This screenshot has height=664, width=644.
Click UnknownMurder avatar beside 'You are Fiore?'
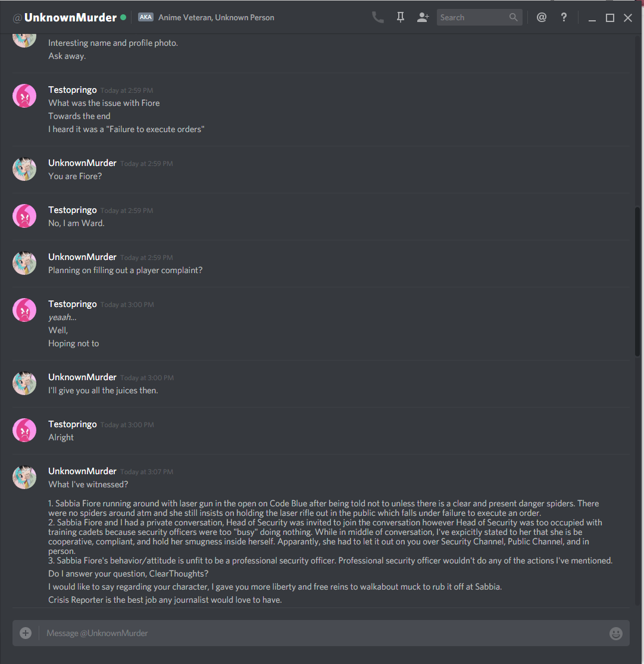pyautogui.click(x=24, y=169)
